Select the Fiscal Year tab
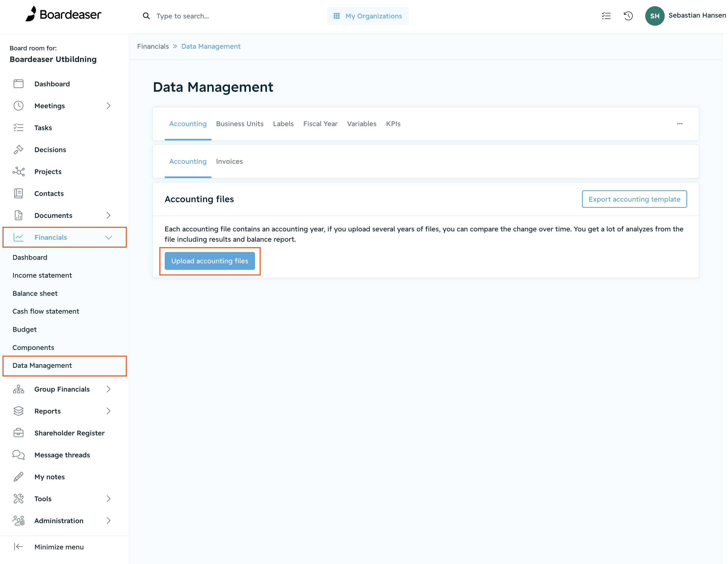The height and width of the screenshot is (564, 728). (320, 124)
